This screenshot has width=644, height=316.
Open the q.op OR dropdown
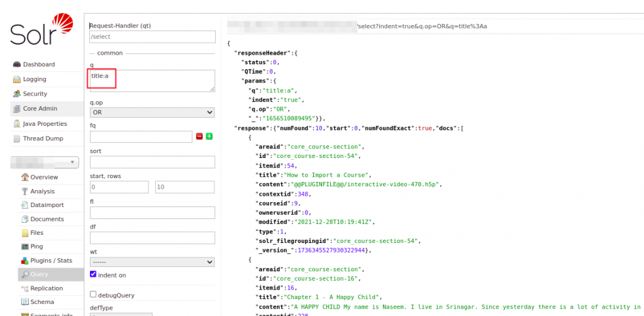[x=152, y=112]
